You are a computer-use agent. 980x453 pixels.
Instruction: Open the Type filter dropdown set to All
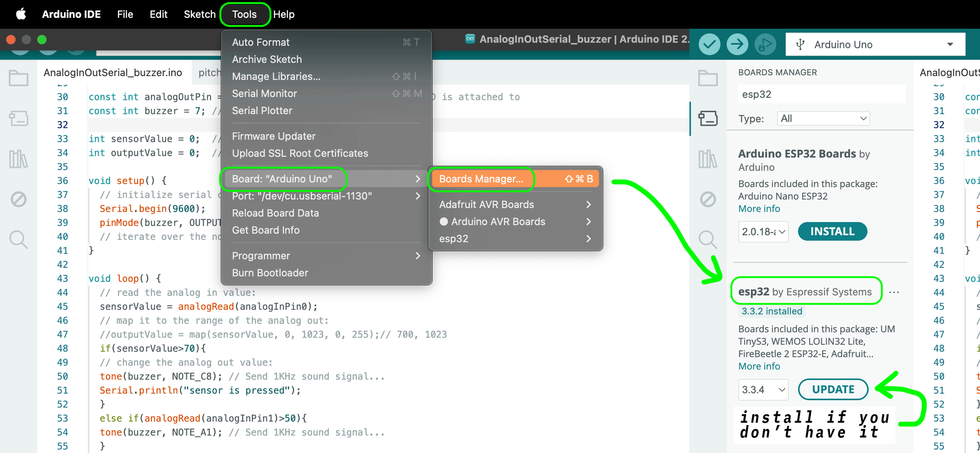point(823,118)
